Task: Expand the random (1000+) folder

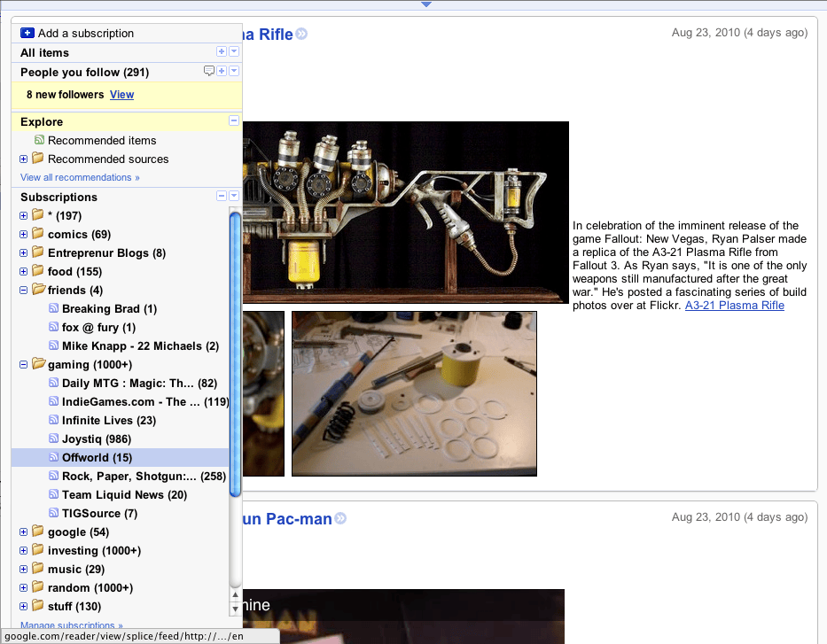Action: click(23, 587)
